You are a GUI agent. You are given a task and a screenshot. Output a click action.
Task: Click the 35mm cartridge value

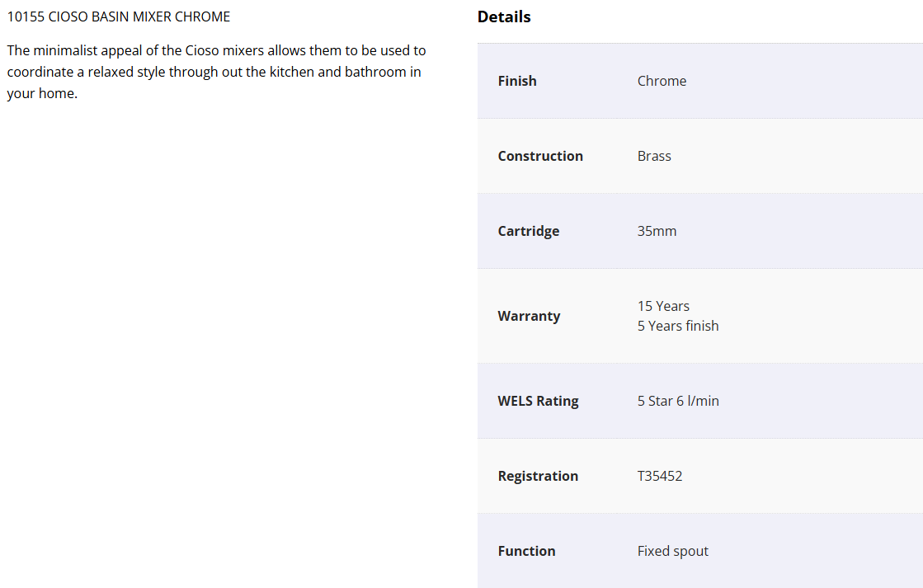(657, 231)
